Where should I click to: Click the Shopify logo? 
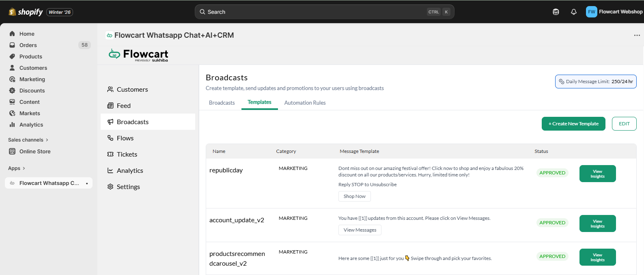(26, 12)
